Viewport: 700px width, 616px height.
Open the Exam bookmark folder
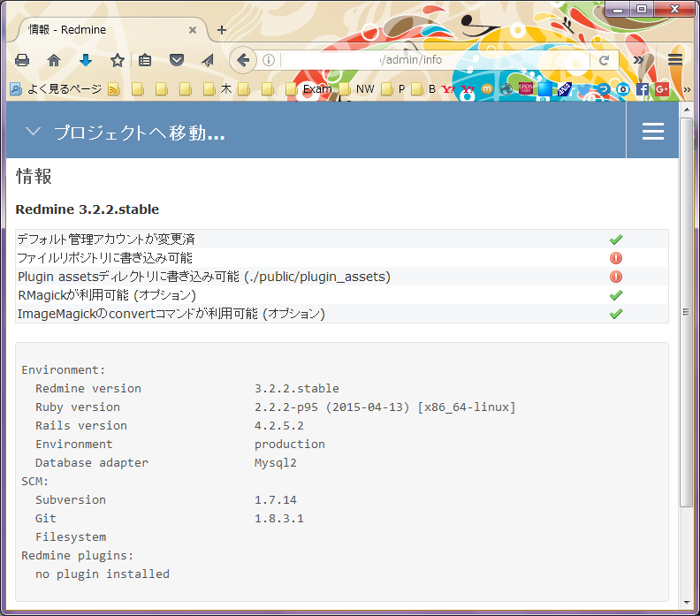[x=309, y=89]
